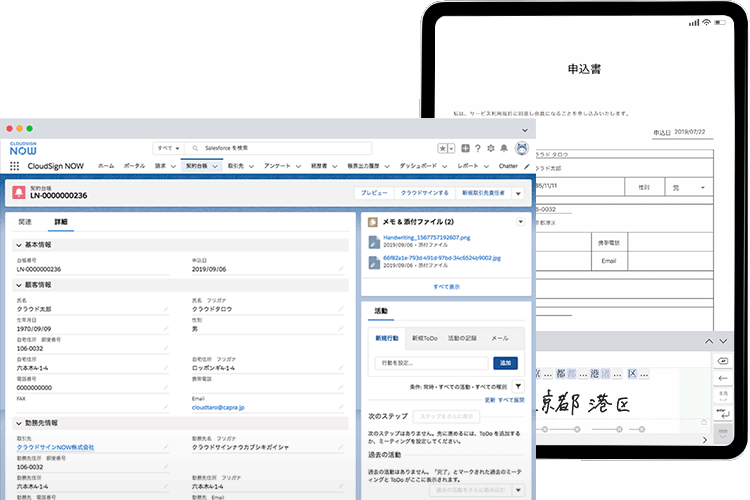This screenshot has height=500, width=750.
Task: Click the 66f82a1e jpg file icon
Action: 374,262
